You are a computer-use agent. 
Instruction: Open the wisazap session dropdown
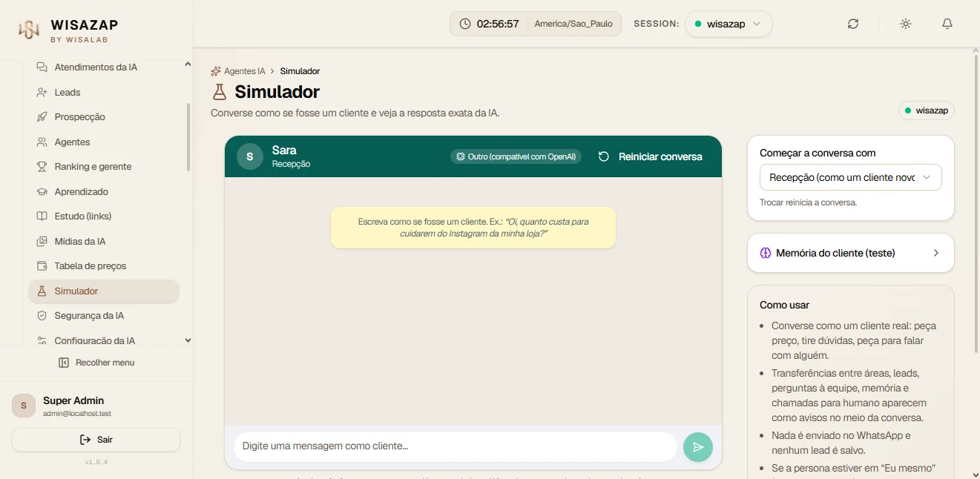(729, 24)
